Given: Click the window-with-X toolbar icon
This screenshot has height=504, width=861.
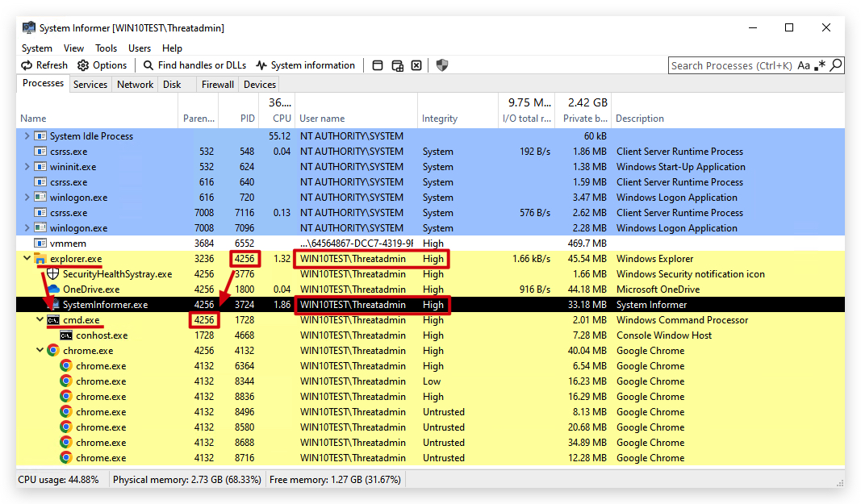Looking at the screenshot, I should click(416, 65).
